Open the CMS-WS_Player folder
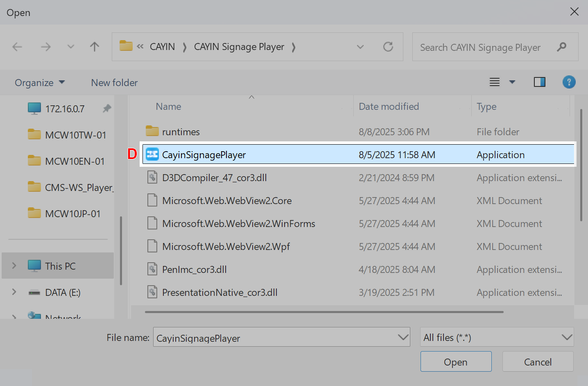This screenshot has height=386, width=588. tap(70, 187)
